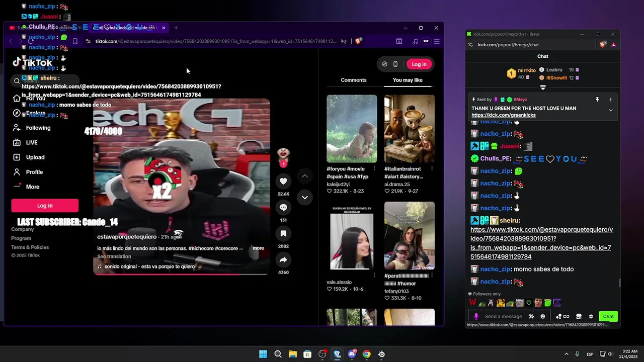Open tefany0103 #humor video thumbnail

pyautogui.click(x=410, y=236)
